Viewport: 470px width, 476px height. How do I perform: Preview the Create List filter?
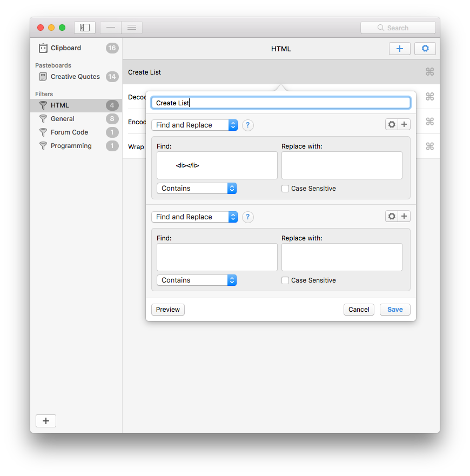coord(167,309)
